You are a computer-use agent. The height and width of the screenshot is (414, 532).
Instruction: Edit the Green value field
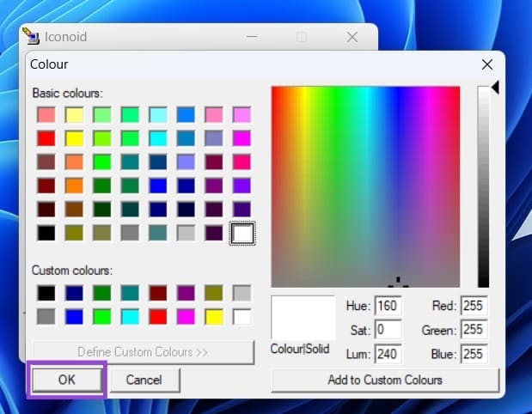tap(474, 330)
